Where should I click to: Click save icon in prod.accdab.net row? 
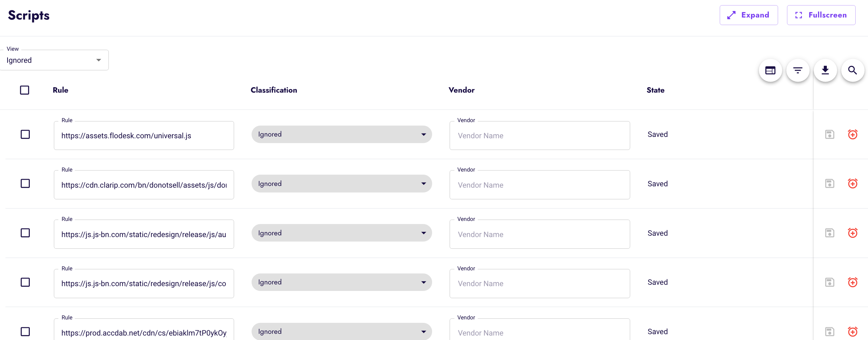point(830,331)
